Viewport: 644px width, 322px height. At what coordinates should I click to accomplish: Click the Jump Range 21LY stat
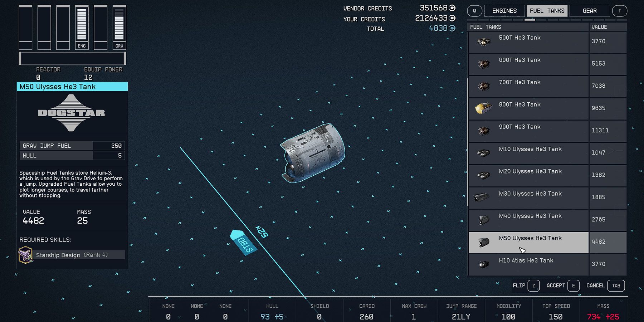pyautogui.click(x=461, y=312)
